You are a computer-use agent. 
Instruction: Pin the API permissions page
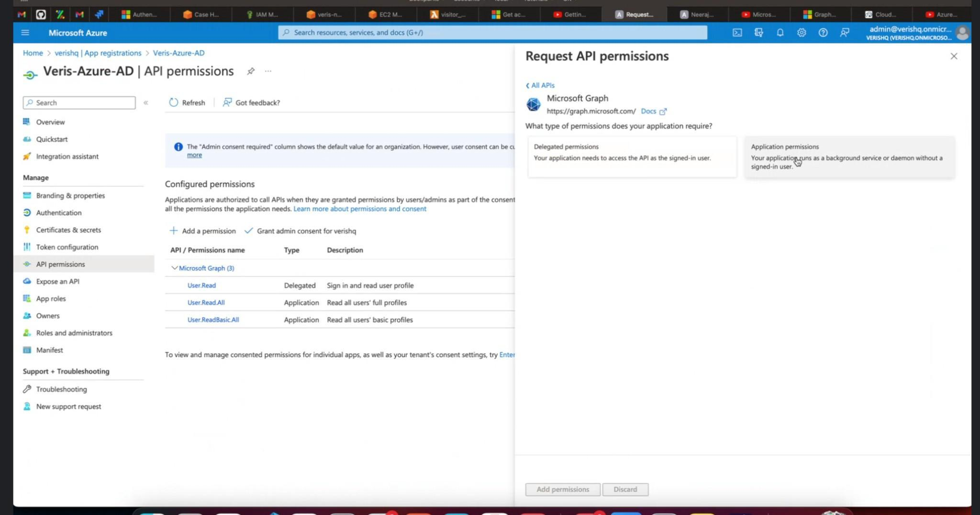pyautogui.click(x=251, y=71)
